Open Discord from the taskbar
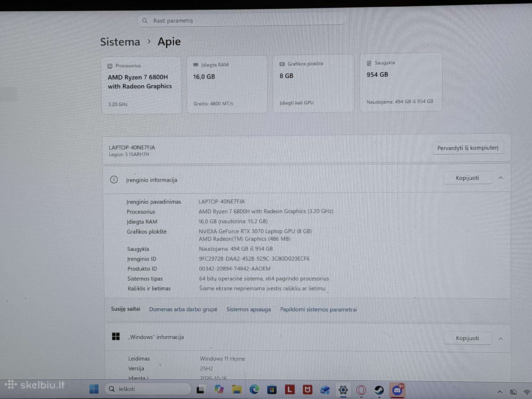 point(397,390)
